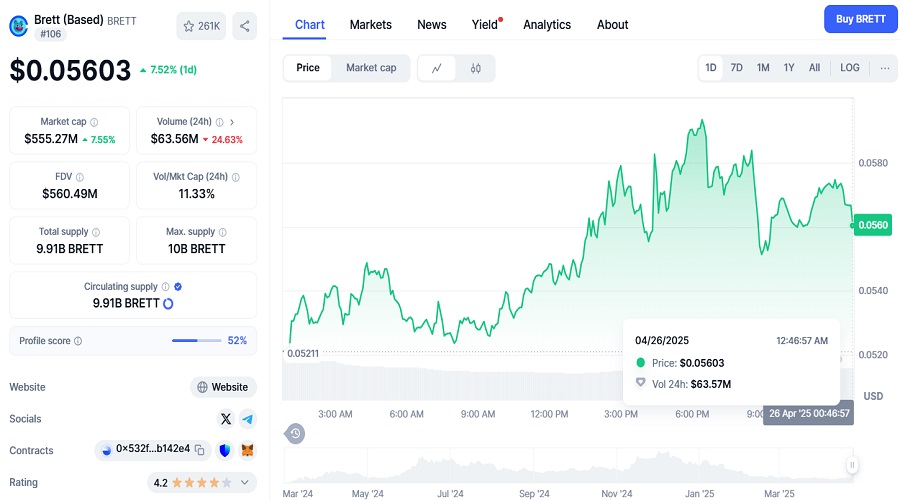Click the 0x532f...b142e4 contract address

[x=153, y=449]
